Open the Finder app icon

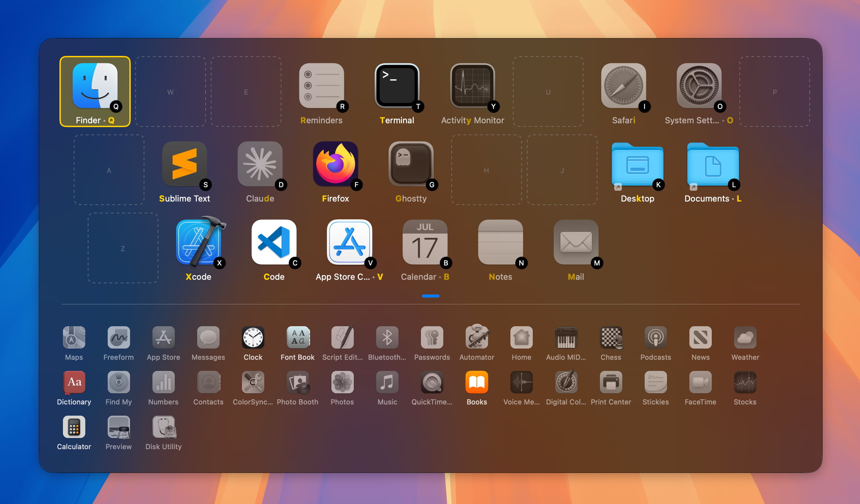(95, 86)
